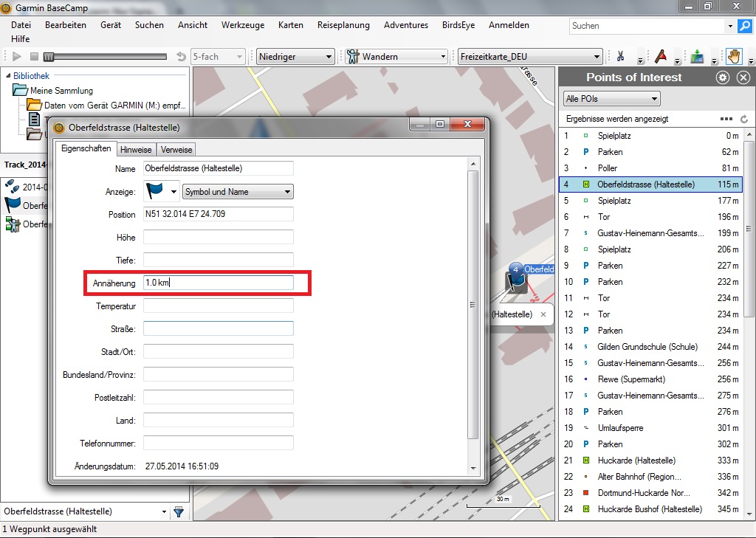Select Rewe (Supermarkt) in POI results
The width and height of the screenshot is (756, 538).
(651, 379)
